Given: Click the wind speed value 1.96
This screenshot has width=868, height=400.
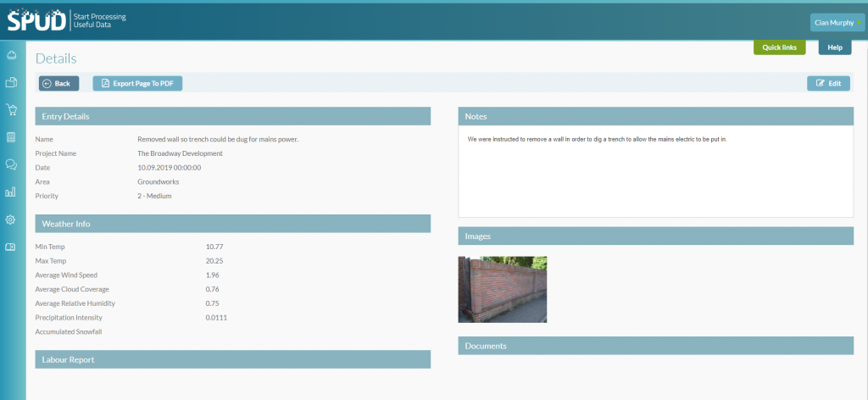Looking at the screenshot, I should pos(213,275).
